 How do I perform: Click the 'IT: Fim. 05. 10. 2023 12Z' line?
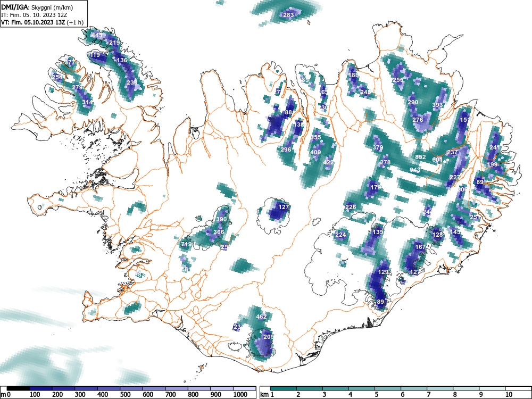[x=34, y=15]
